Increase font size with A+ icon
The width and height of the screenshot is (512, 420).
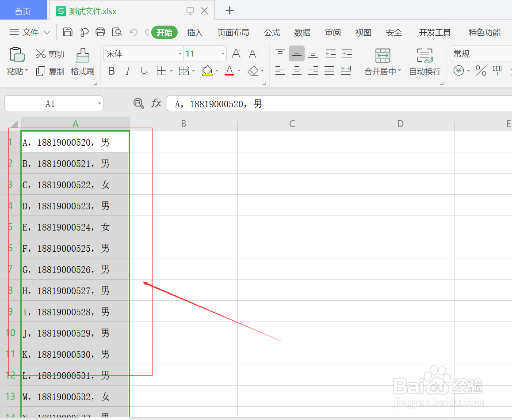click(x=237, y=53)
